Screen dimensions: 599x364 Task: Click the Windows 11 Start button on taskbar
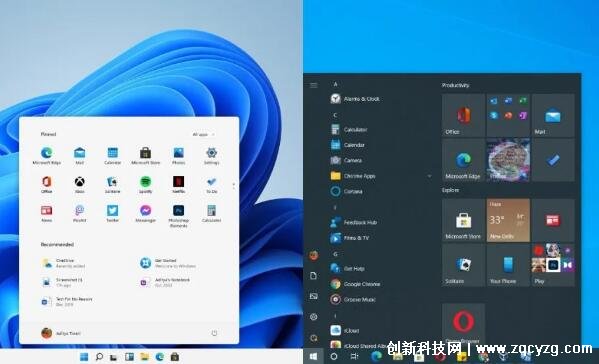coord(84,357)
